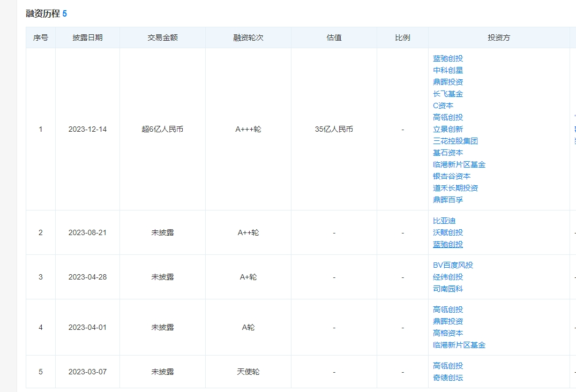Open the 鼎晖百孚 investor link
Image resolution: width=576 pixels, height=392 pixels.
tap(448, 200)
